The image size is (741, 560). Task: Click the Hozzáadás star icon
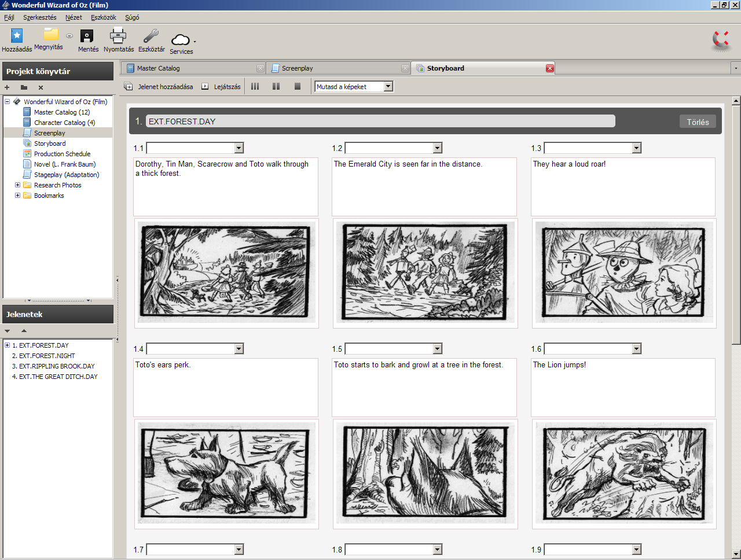(17, 35)
